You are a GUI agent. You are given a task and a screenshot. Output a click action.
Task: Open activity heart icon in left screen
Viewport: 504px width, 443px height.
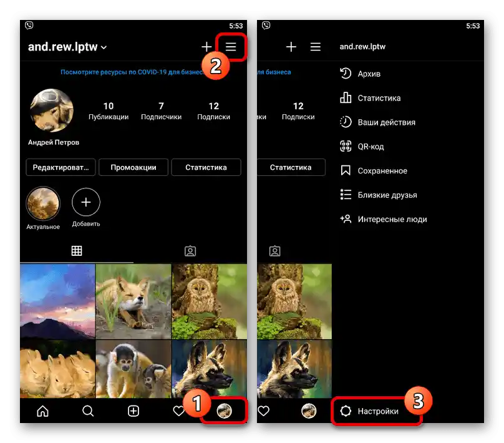(x=178, y=411)
